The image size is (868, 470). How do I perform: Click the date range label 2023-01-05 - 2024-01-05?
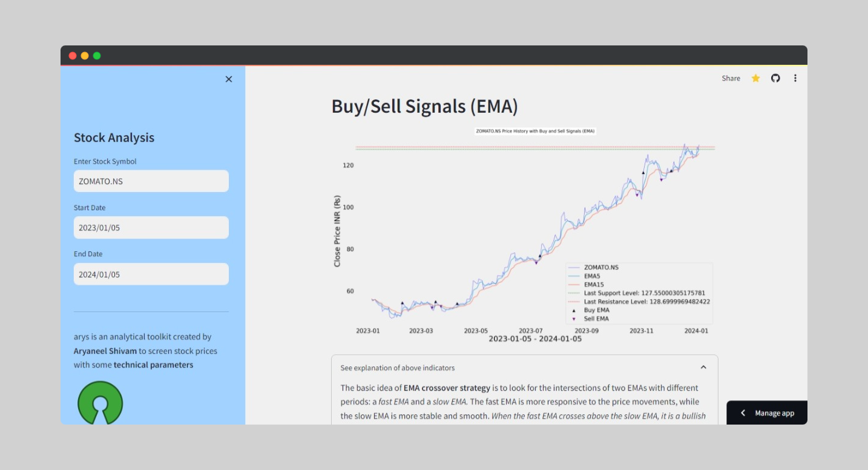coord(535,339)
